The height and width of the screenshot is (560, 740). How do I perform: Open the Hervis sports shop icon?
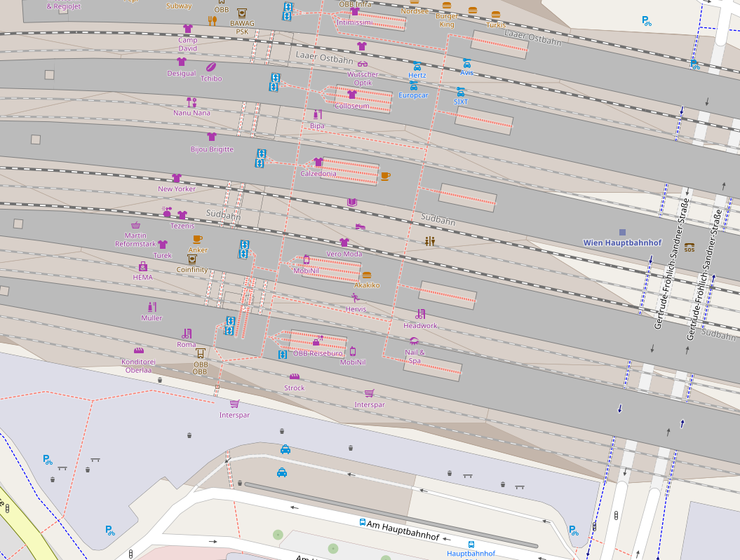(x=355, y=298)
